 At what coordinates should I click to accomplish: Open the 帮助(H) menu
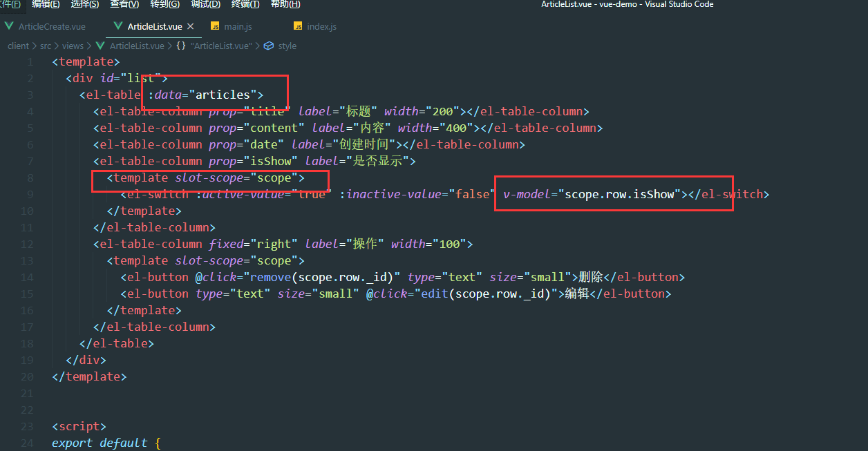tap(285, 4)
